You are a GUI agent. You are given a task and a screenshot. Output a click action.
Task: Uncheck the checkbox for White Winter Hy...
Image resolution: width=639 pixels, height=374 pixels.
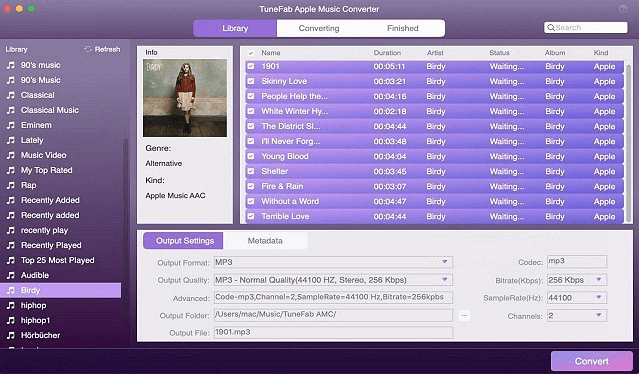pos(251,111)
